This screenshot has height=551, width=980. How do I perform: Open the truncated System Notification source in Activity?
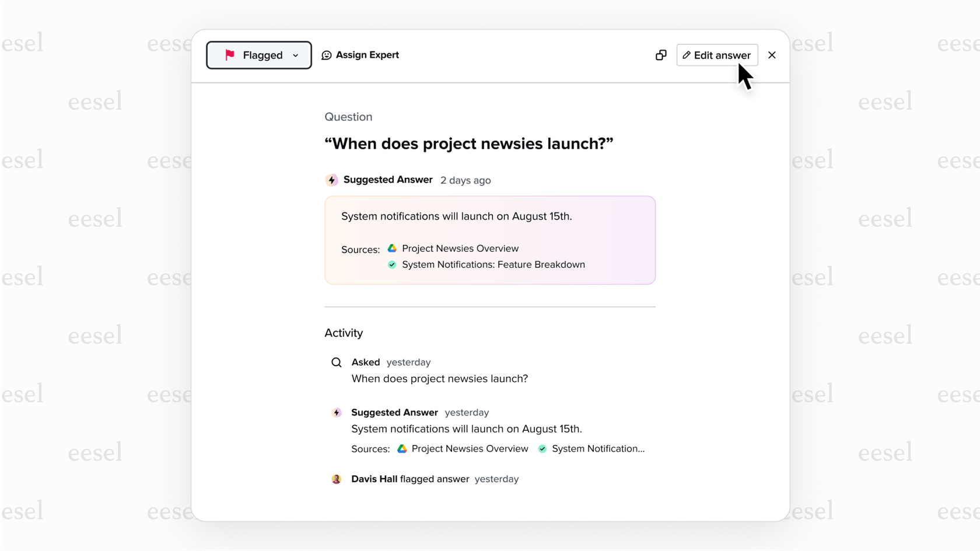click(x=598, y=448)
